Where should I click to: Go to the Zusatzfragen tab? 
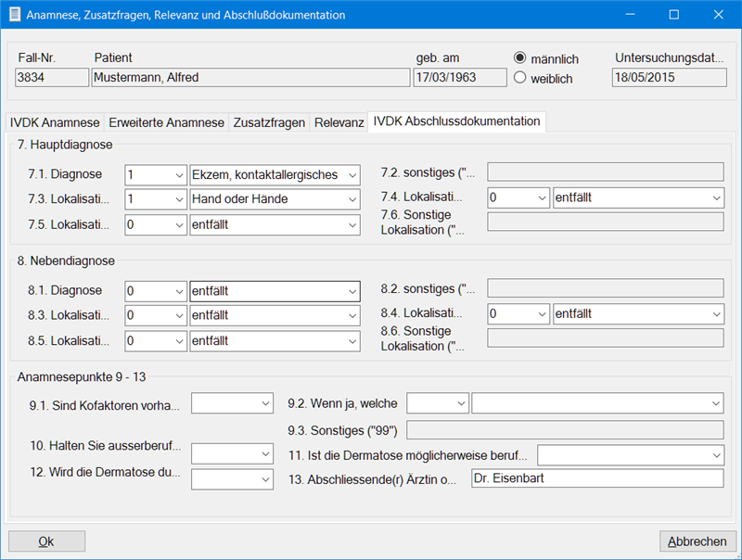[269, 122]
